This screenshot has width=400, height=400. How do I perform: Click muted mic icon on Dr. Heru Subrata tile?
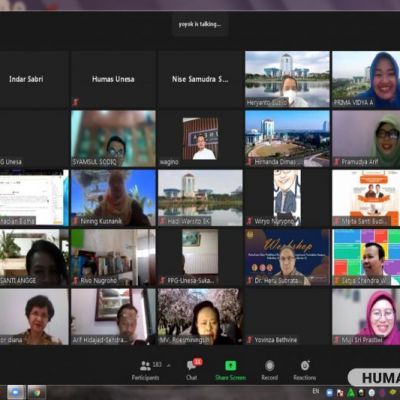[x=249, y=281]
